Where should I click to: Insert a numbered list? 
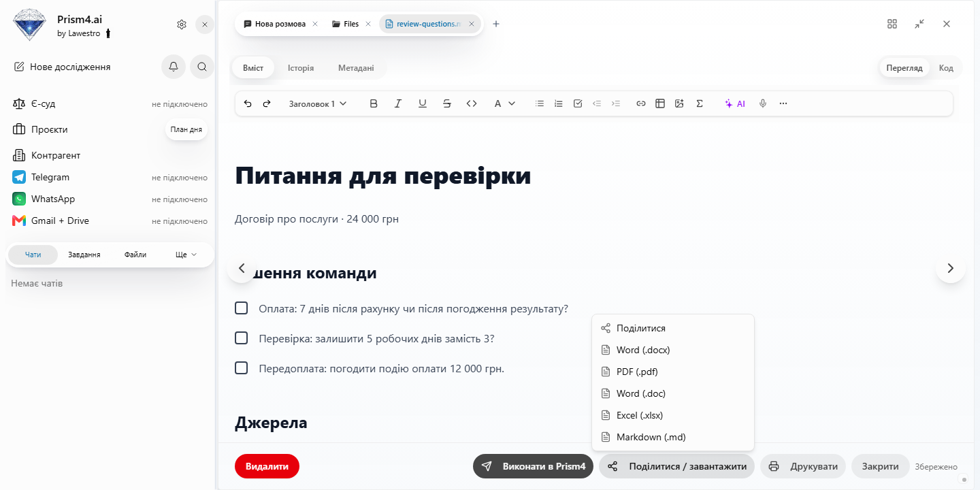click(x=559, y=103)
